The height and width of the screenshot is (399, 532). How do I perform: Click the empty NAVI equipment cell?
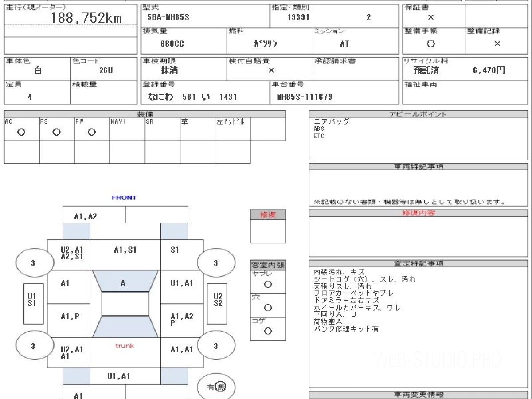click(127, 129)
